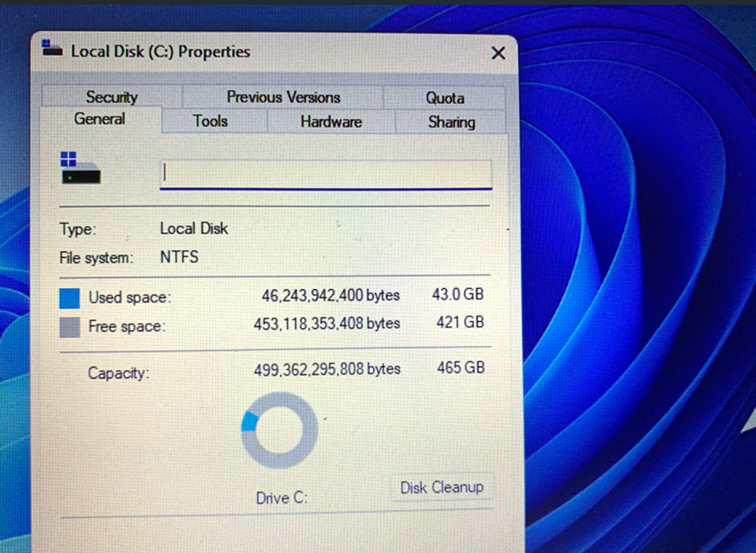Viewport: 756px width, 553px height.
Task: Select the General tab
Action: (x=100, y=119)
